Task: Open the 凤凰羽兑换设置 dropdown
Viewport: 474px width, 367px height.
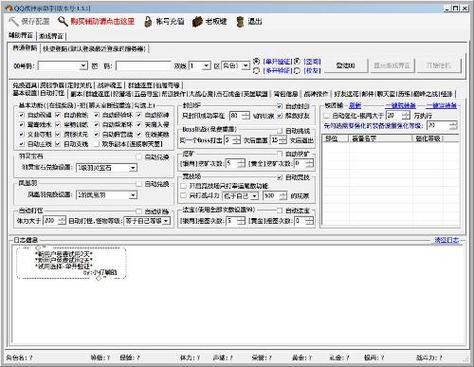Action: point(107,195)
